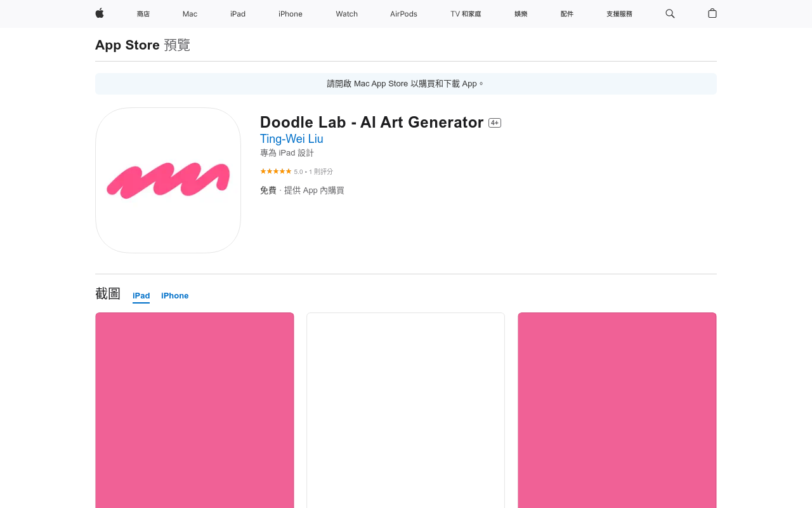Open developer Ting-Wei Liu's page
Viewport: 812px width, 508px height.
(292, 139)
